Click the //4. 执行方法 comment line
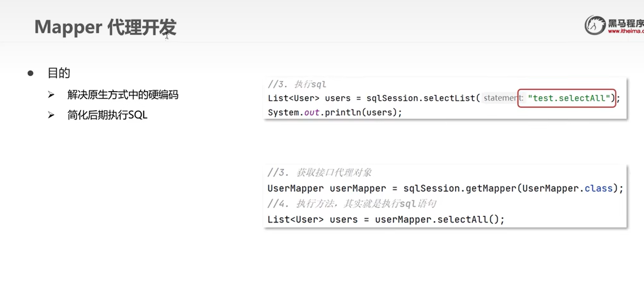Screen dimensions: 644x289 (352, 204)
